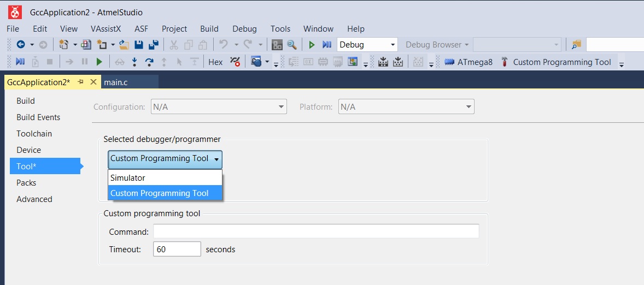Screen dimensions: 644x285
Task: Click the Undo arrow icon
Action: tap(224, 44)
